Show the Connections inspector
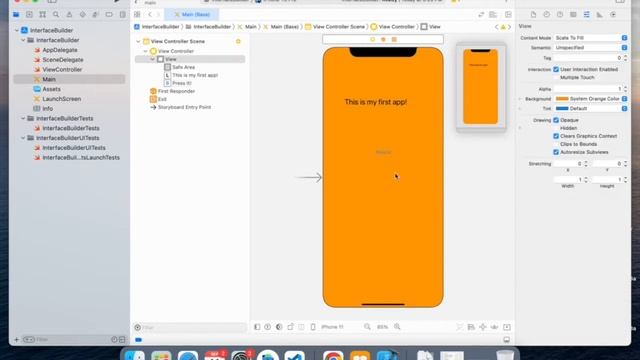Screen dimensions: 640x360 [x=613, y=15]
